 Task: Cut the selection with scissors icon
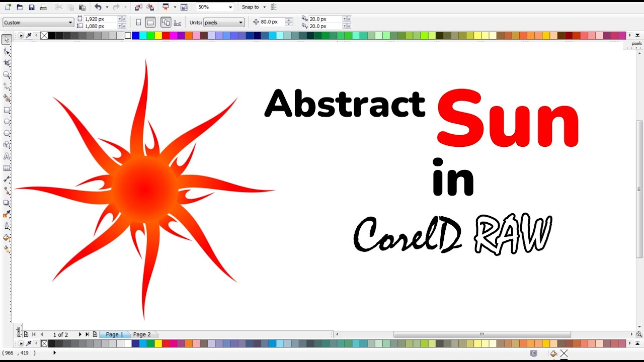(58, 7)
